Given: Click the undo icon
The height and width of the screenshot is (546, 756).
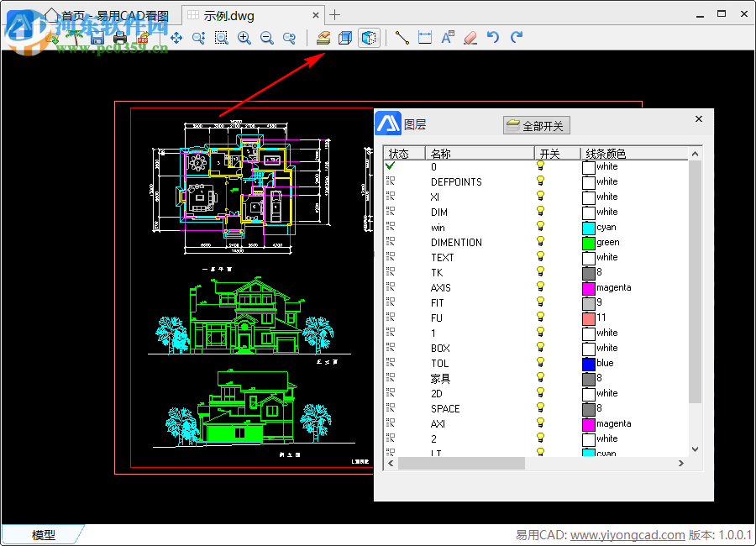Looking at the screenshot, I should 494,37.
